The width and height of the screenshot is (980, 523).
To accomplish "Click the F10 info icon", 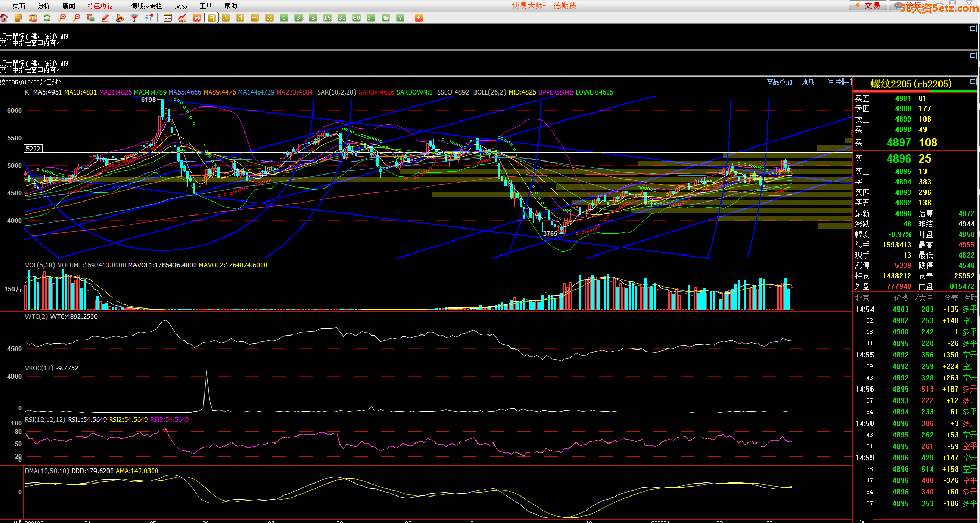I will [x=33, y=18].
